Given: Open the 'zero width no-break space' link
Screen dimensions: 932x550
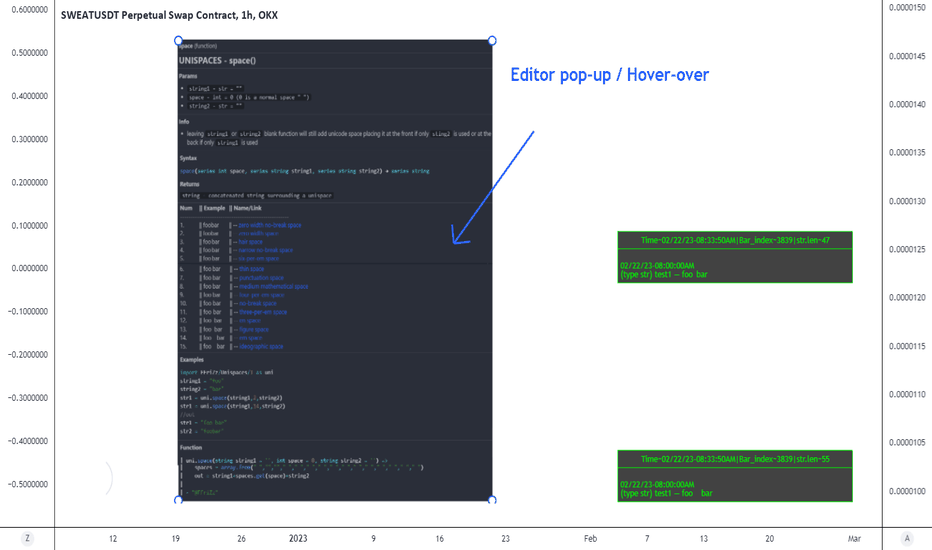Looking at the screenshot, I should click(x=270, y=225).
